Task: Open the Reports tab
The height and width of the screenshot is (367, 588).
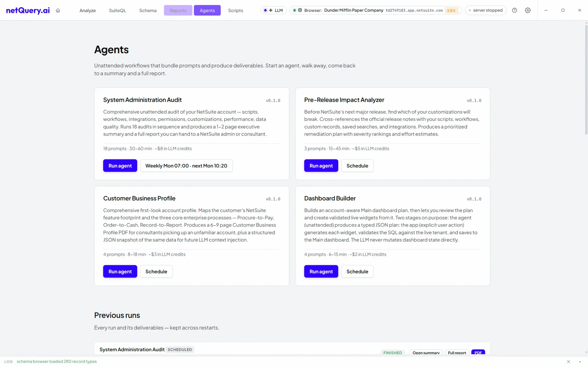Action: (178, 10)
